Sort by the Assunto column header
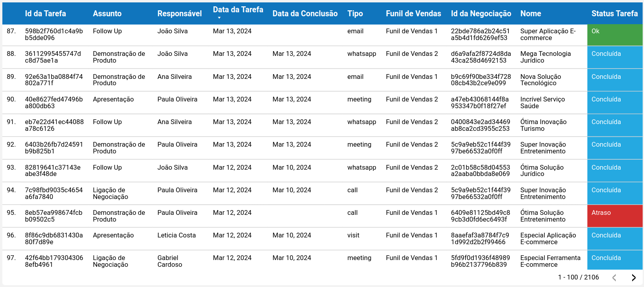 [x=107, y=13]
